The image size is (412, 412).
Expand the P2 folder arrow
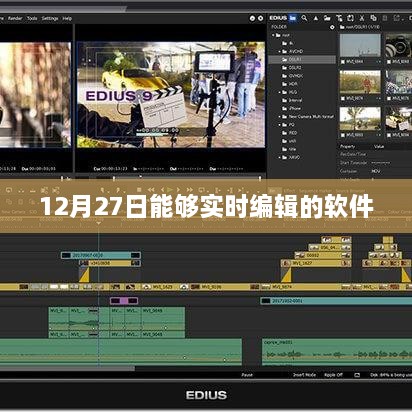point(279,125)
